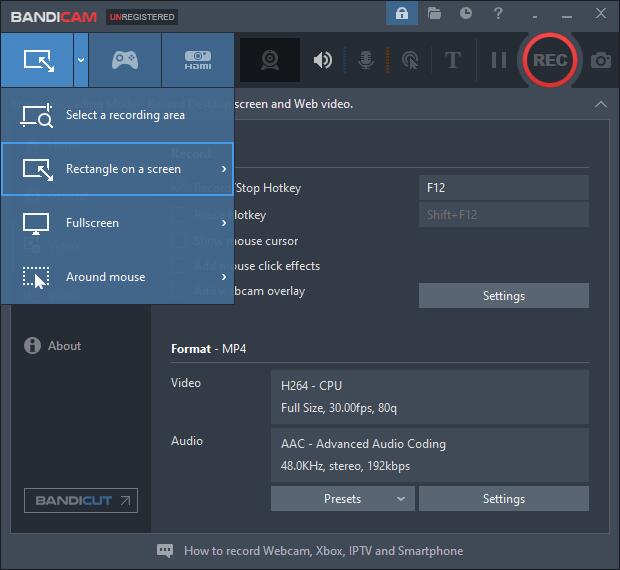
Task: Open the scheduled recording clock icon
Action: (x=466, y=13)
